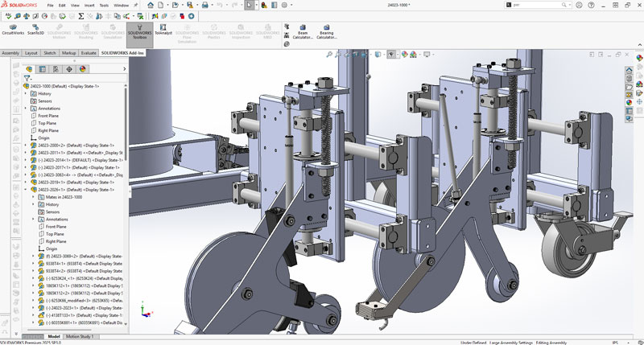Click the ScanTo3D add-in icon
The image size is (644, 345).
(x=36, y=28)
